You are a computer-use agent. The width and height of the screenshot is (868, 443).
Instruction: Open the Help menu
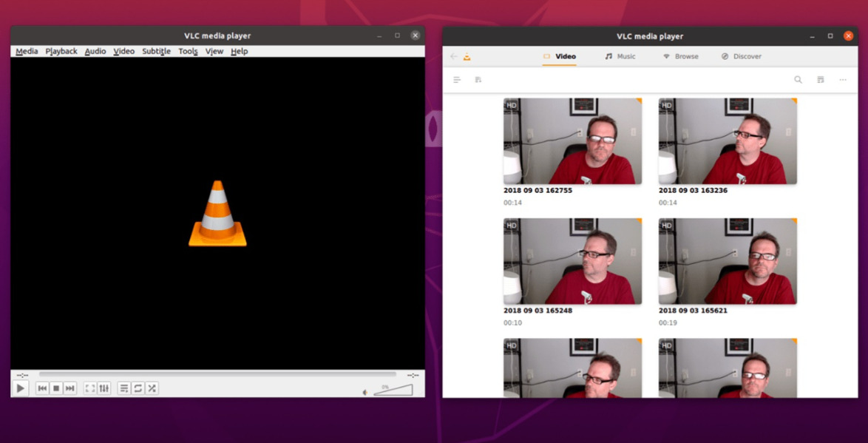[239, 51]
